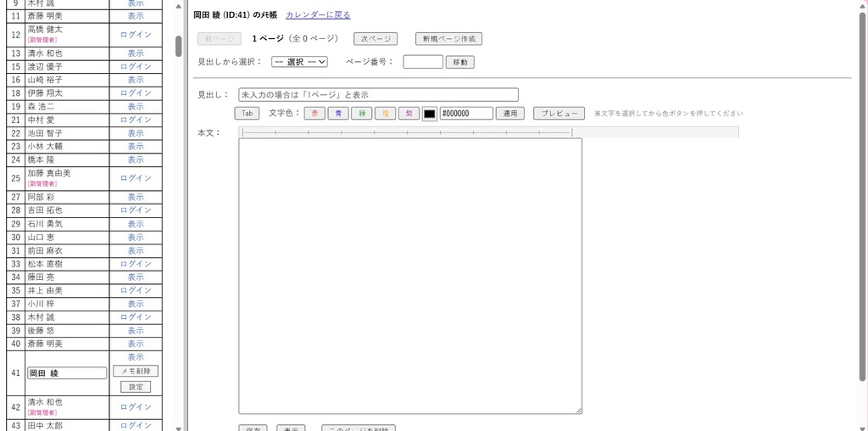
Task: Click ログイン for row 42 清水 和也
Action: pyautogui.click(x=136, y=407)
